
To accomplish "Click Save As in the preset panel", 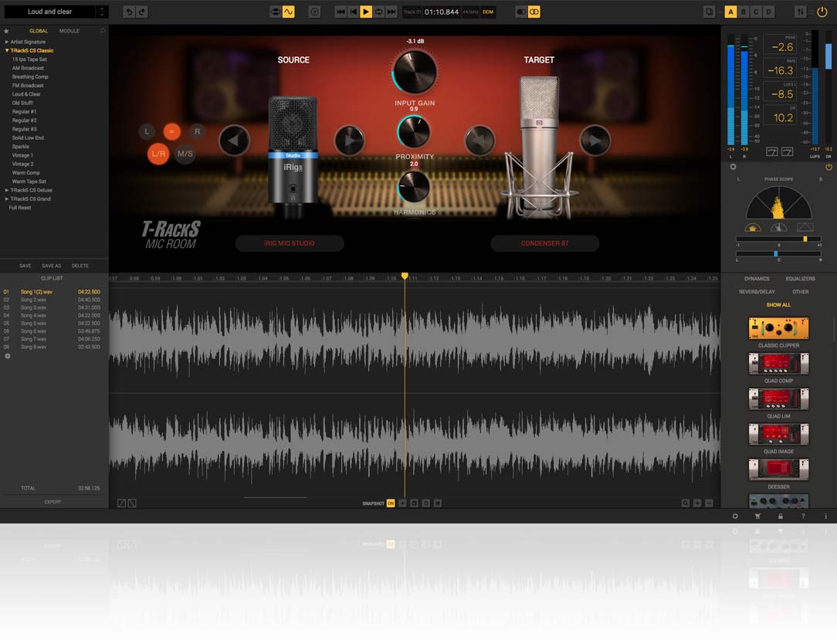I will (x=52, y=266).
